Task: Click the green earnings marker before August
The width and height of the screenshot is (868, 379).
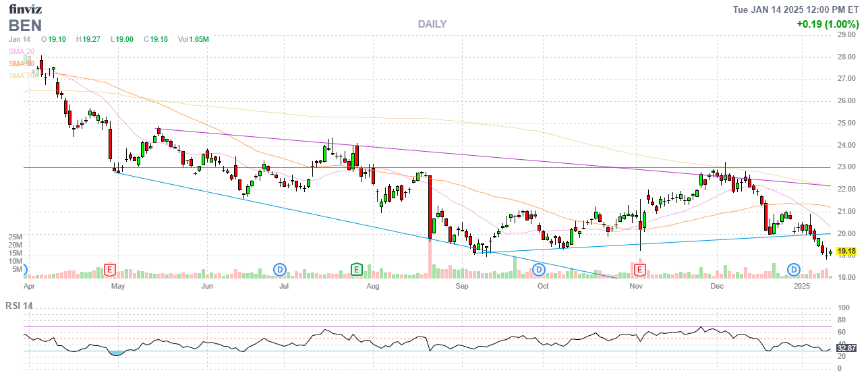Action: [x=357, y=270]
